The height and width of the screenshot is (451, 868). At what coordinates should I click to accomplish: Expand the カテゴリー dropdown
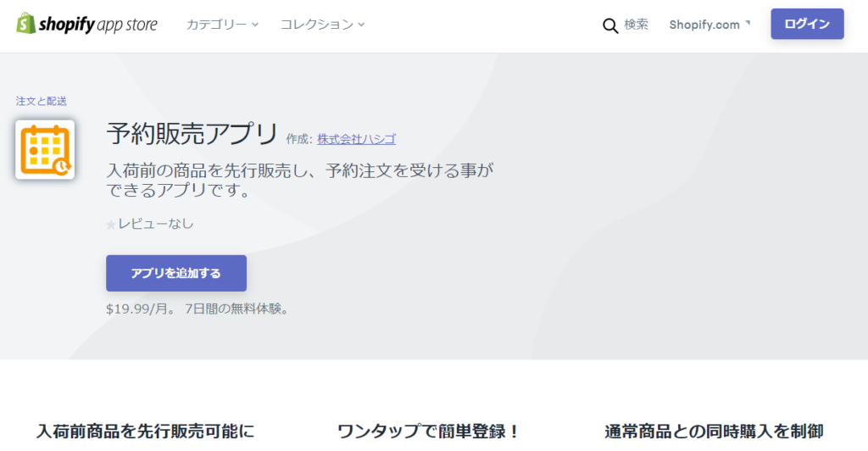[x=223, y=25]
